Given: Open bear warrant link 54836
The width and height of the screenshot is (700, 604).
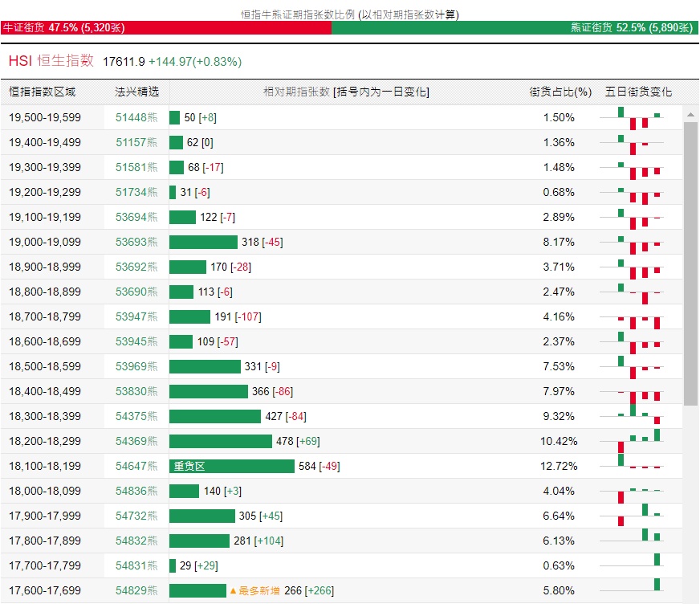Looking at the screenshot, I should [x=136, y=491].
